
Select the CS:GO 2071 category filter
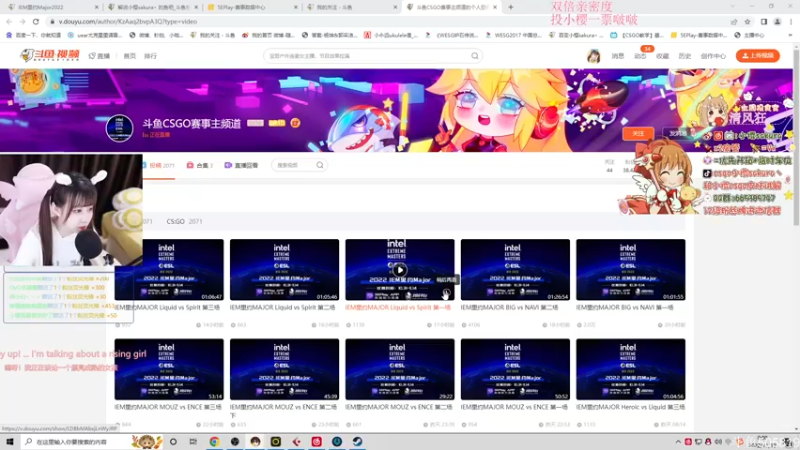(x=184, y=221)
